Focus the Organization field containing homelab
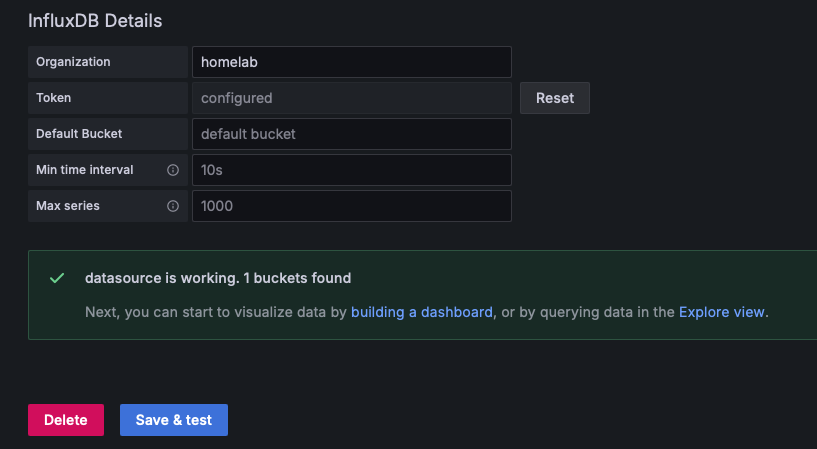This screenshot has height=449, width=817. (x=351, y=62)
